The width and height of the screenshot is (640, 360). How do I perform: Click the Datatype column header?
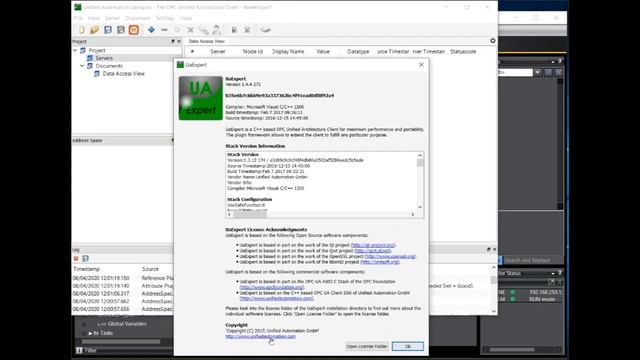358,51
